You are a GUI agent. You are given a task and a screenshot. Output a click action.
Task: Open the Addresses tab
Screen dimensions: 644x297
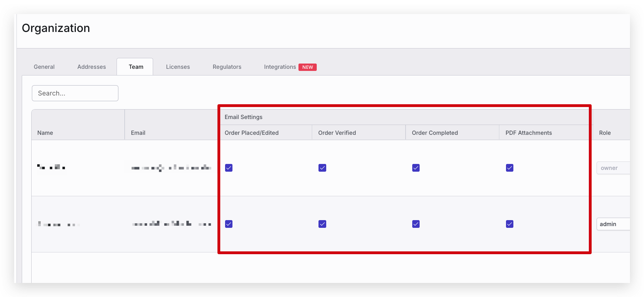tap(91, 67)
